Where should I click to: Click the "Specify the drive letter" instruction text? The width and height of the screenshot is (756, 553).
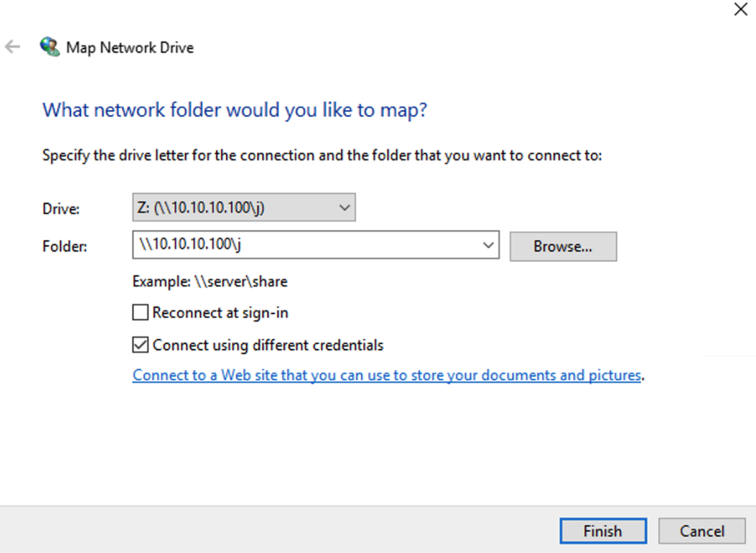(322, 155)
